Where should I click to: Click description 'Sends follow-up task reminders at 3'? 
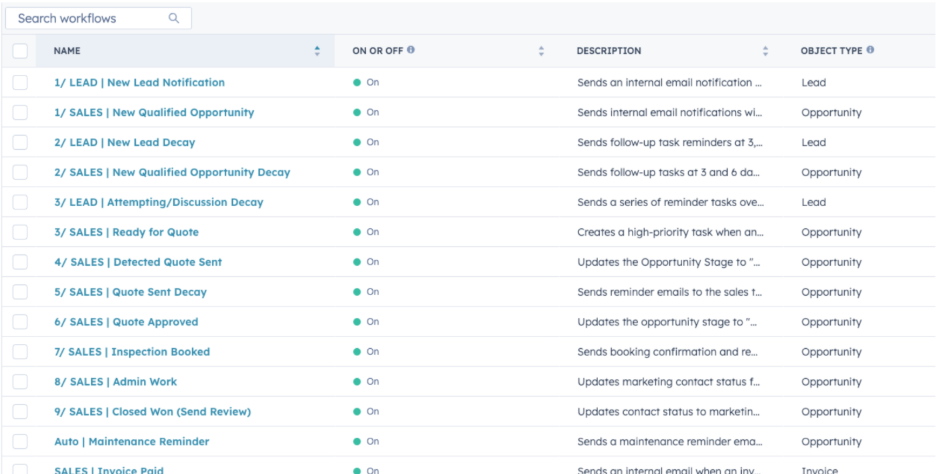pos(670,142)
